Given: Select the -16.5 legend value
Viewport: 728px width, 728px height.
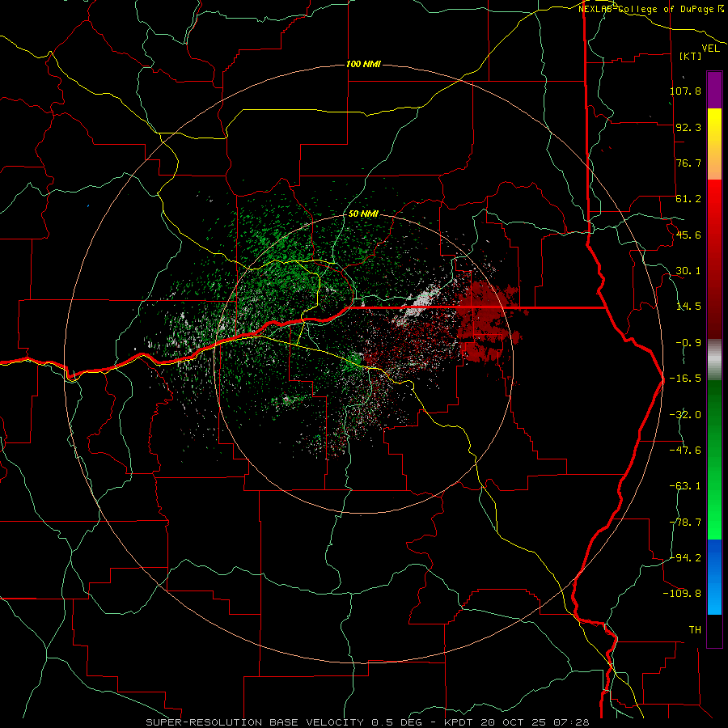Looking at the screenshot, I should [685, 379].
